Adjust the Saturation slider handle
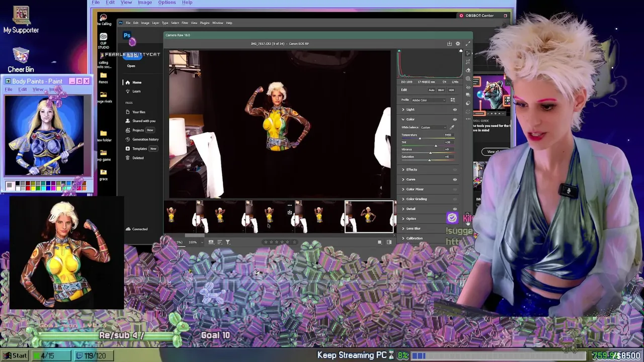Viewport: 644px width, 362px height. (429, 160)
